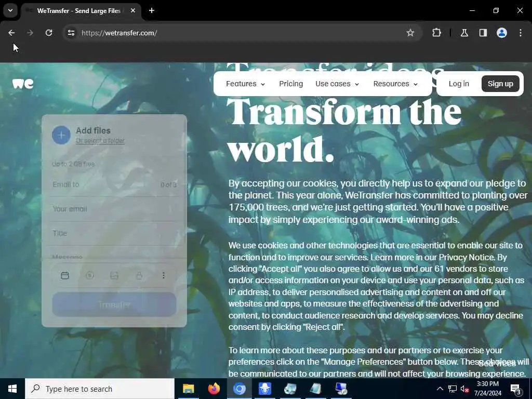Image resolution: width=532 pixels, height=399 pixels.
Task: Click the Chrome Labs flask icon
Action: click(464, 33)
